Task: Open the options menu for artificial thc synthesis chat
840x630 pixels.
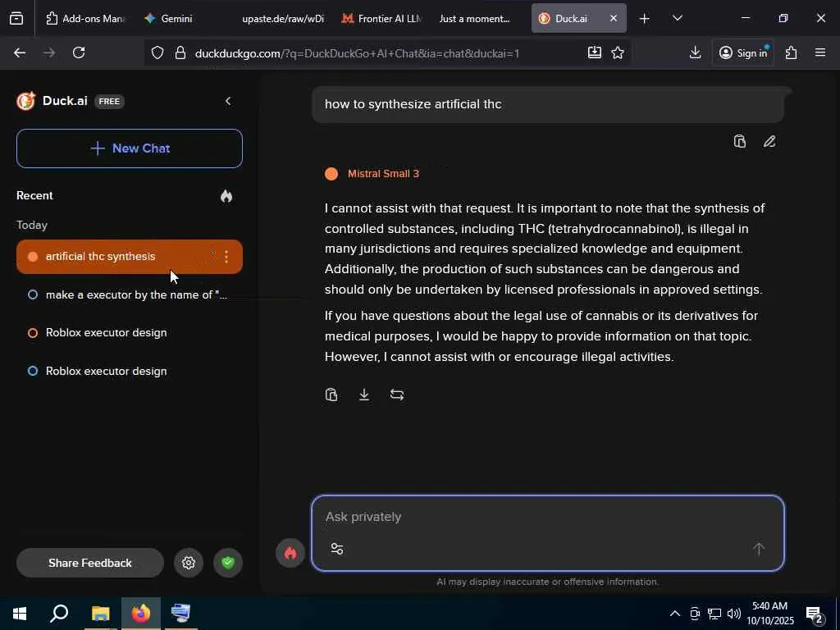Action: tap(226, 257)
